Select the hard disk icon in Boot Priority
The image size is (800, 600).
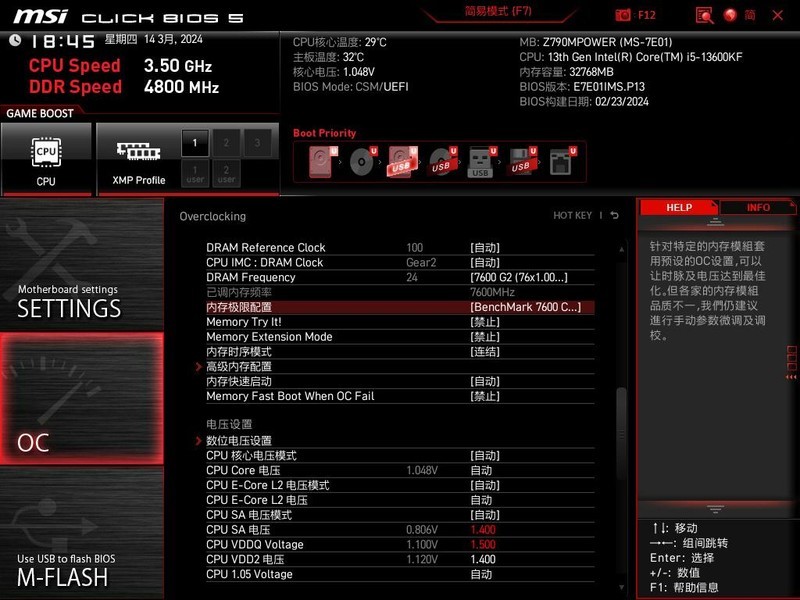click(320, 163)
